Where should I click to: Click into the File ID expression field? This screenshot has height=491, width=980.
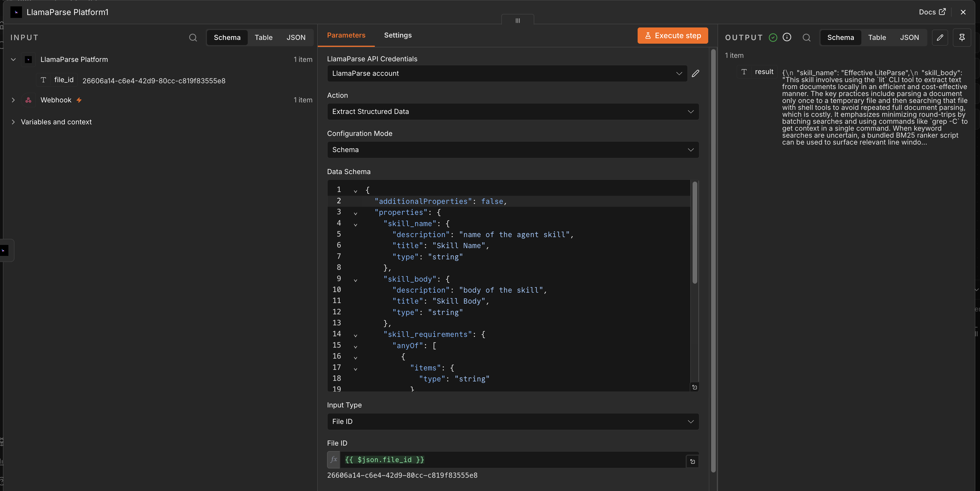513,459
